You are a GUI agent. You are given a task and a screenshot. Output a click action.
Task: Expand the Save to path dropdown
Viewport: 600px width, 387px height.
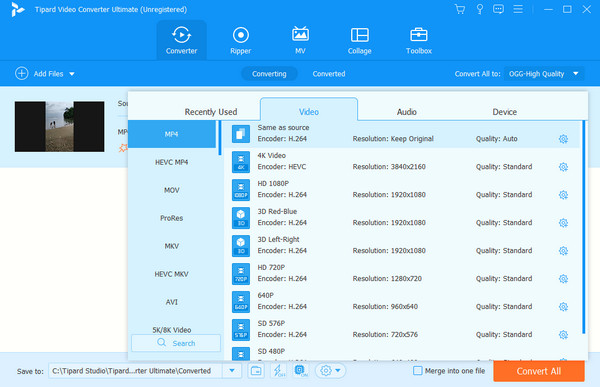pos(232,371)
